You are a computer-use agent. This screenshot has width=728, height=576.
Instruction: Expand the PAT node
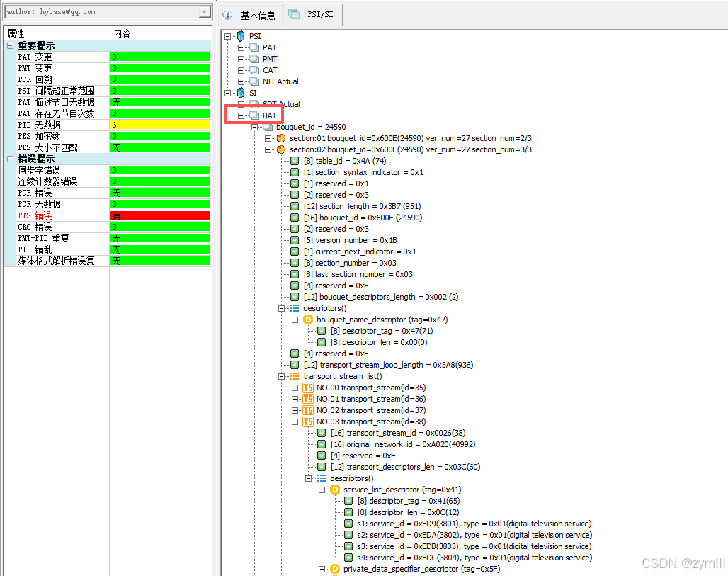pos(241,47)
